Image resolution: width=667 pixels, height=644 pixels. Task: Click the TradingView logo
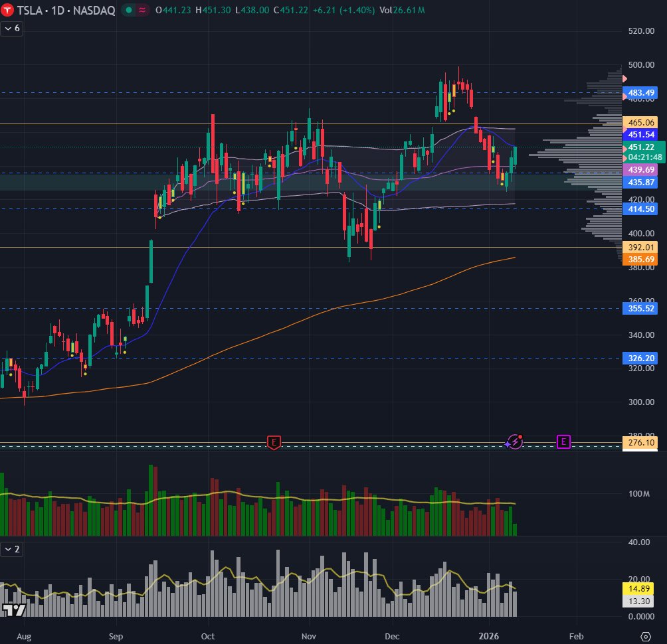click(14, 610)
